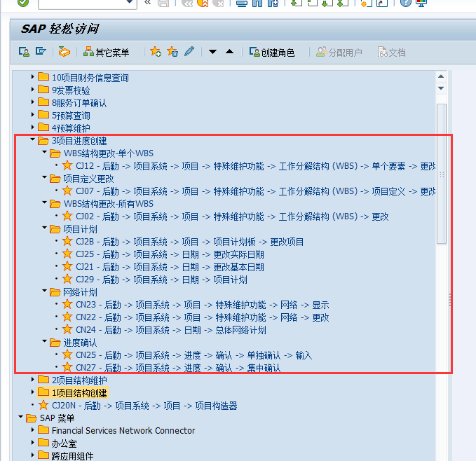Click Add to Favorites star-plus icon
This screenshot has height=461, width=476.
pyautogui.click(x=156, y=52)
